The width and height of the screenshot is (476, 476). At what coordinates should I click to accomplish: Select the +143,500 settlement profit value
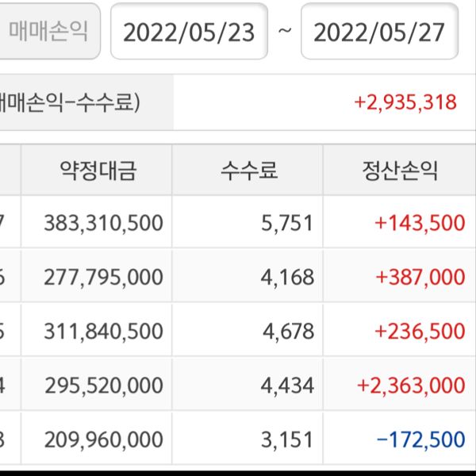tap(419, 223)
